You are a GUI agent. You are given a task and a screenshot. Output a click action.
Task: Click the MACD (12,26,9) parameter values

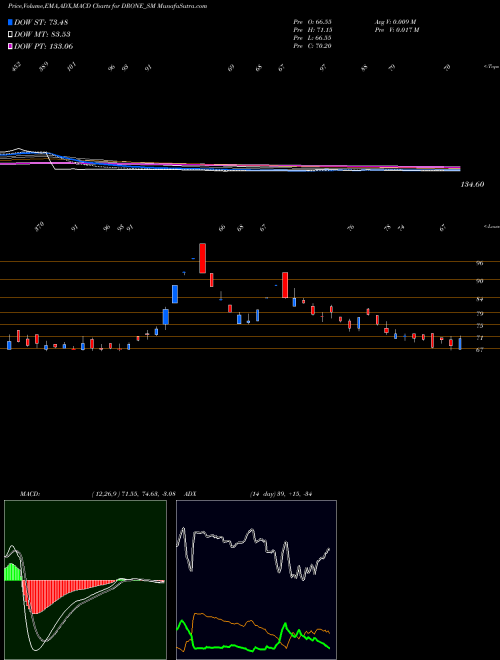[133, 494]
